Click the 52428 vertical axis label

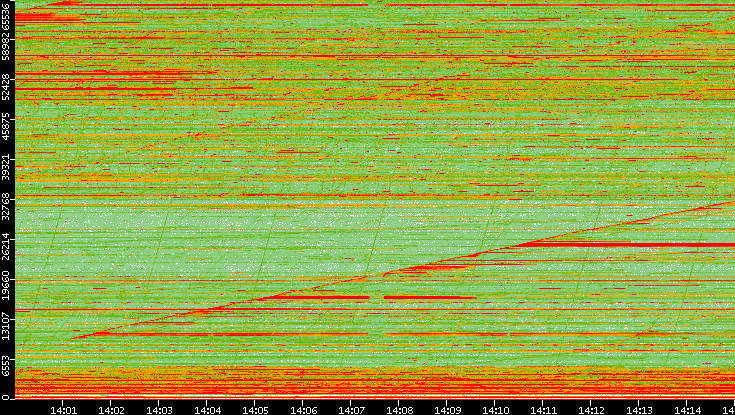(x=6, y=85)
